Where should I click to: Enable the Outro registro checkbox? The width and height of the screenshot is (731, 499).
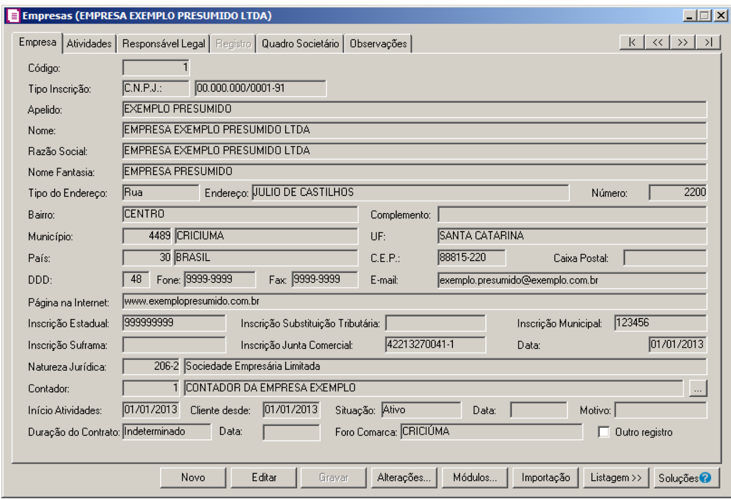click(x=601, y=432)
